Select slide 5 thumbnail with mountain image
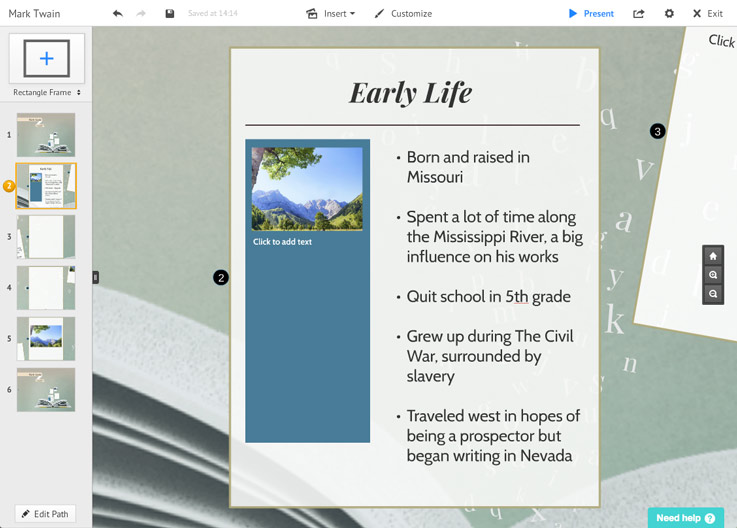The width and height of the screenshot is (737, 528). click(46, 339)
